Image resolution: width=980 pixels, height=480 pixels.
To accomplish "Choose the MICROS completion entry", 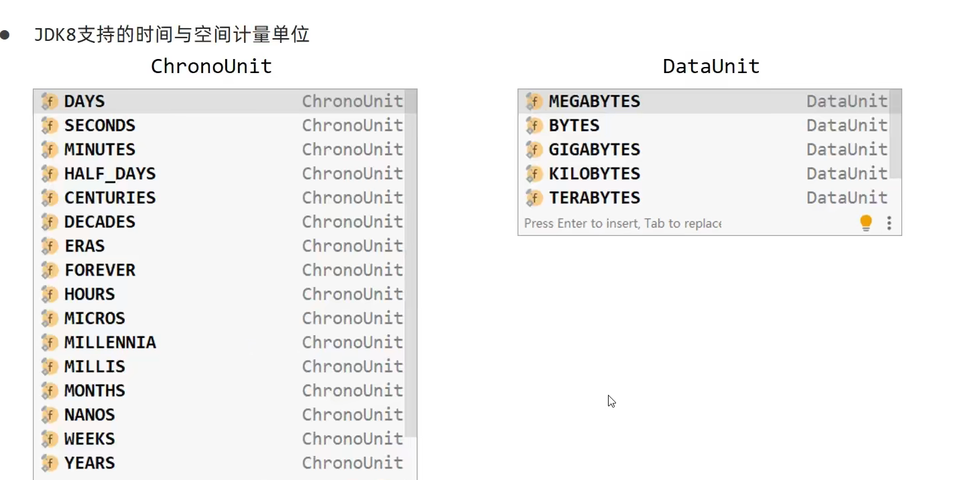I will [95, 318].
